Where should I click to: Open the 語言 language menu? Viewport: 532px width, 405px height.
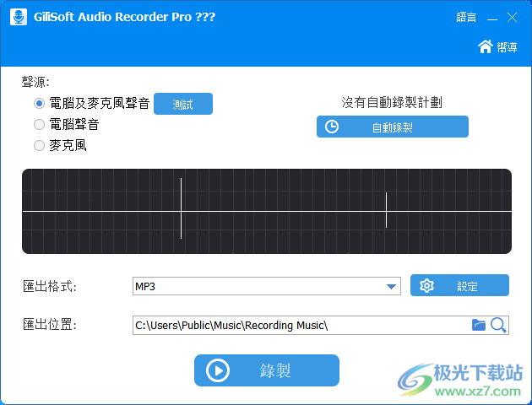466,17
